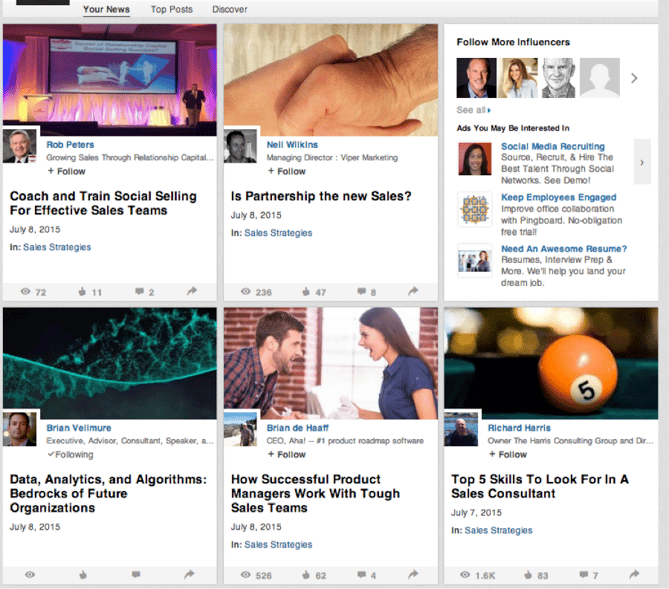Open article Is Partnership the new Sales?
Viewport: 669px width, 589px height.
(321, 196)
